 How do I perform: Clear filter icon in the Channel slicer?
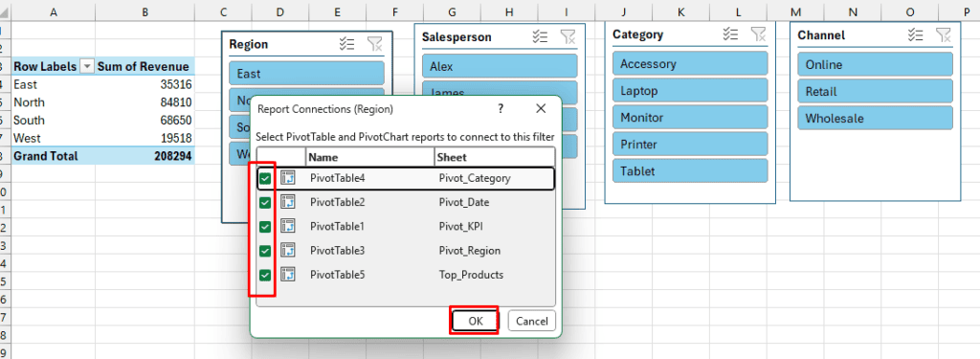click(x=943, y=35)
